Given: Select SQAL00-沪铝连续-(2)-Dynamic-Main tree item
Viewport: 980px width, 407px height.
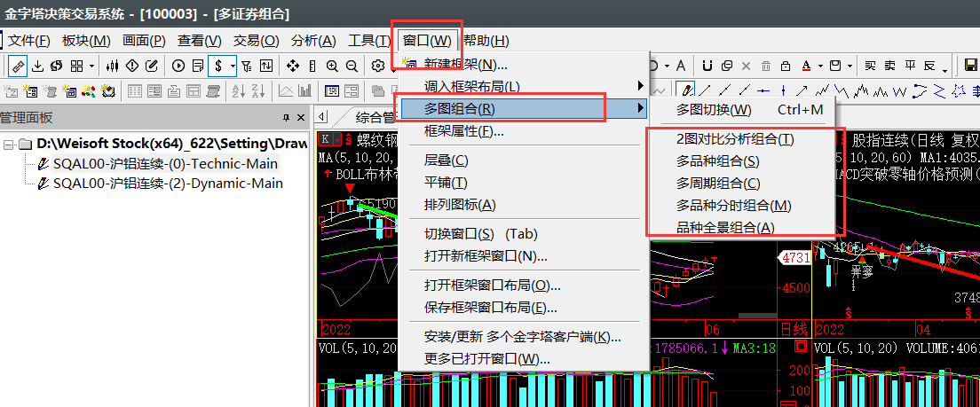Looking at the screenshot, I should coord(168,184).
